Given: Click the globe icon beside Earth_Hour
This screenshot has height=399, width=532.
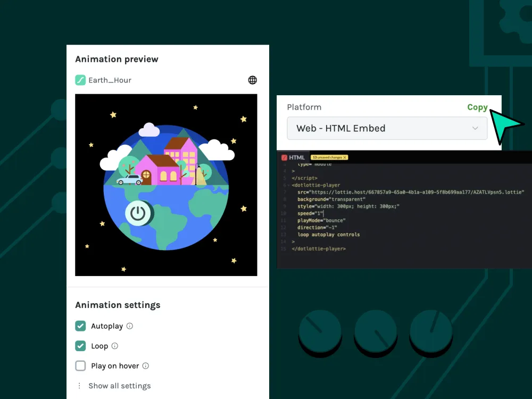Looking at the screenshot, I should tap(252, 80).
